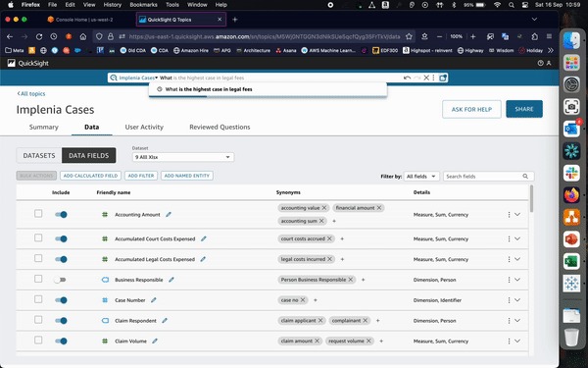Click the search fields magnifier icon

tap(525, 176)
